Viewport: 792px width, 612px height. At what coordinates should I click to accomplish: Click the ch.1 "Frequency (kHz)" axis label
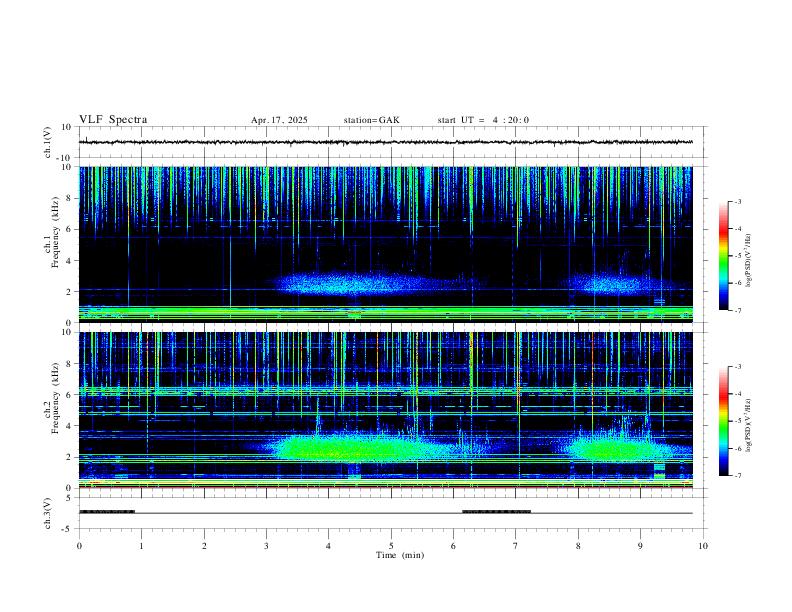click(x=55, y=234)
